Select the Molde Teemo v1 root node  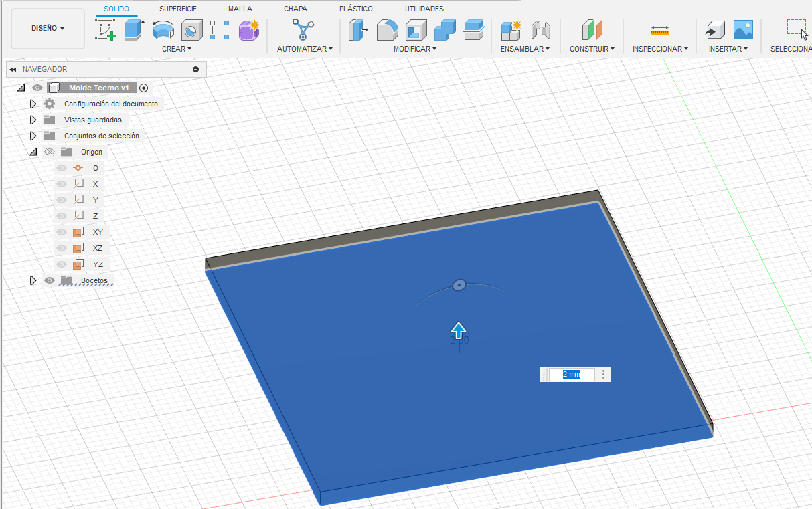coord(98,87)
